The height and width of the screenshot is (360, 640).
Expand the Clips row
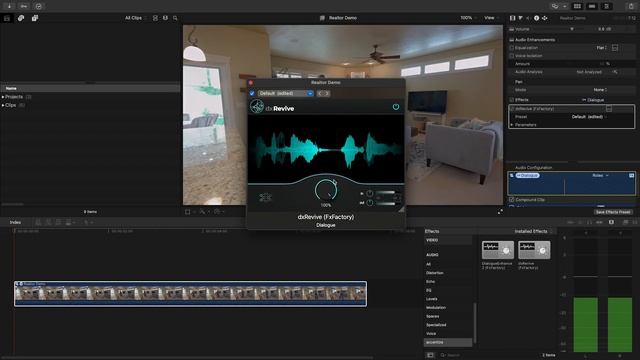click(3, 105)
